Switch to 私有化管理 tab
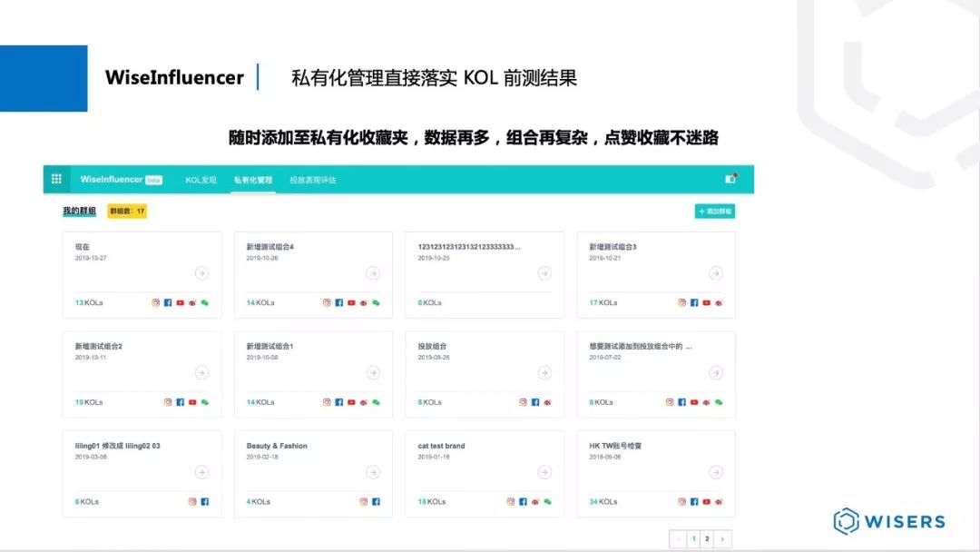Image resolution: width=980 pixels, height=552 pixels. (x=253, y=180)
